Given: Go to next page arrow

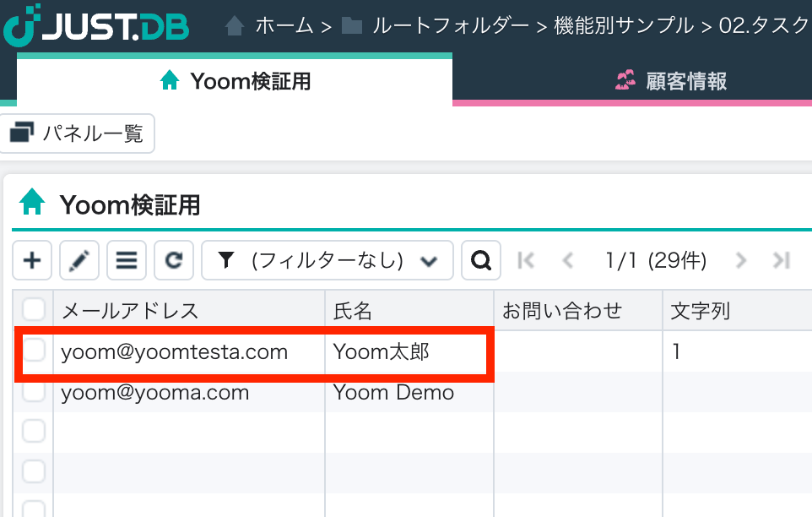Looking at the screenshot, I should coord(741,260).
